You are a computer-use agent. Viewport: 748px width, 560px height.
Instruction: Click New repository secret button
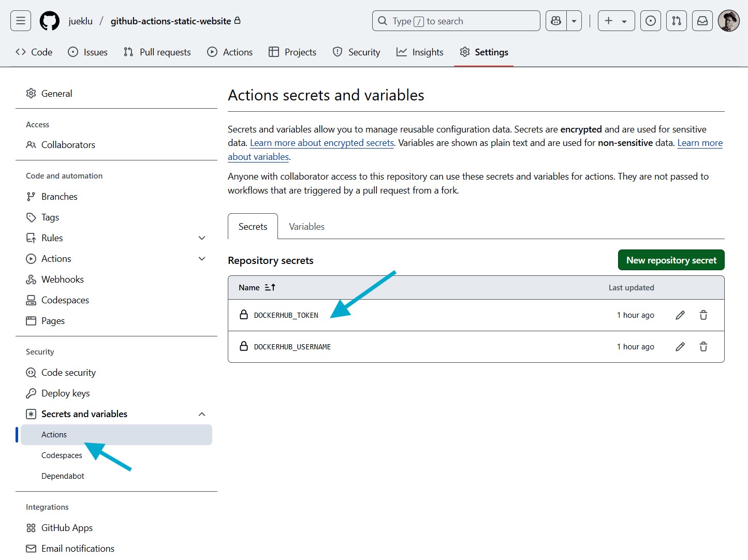point(671,260)
